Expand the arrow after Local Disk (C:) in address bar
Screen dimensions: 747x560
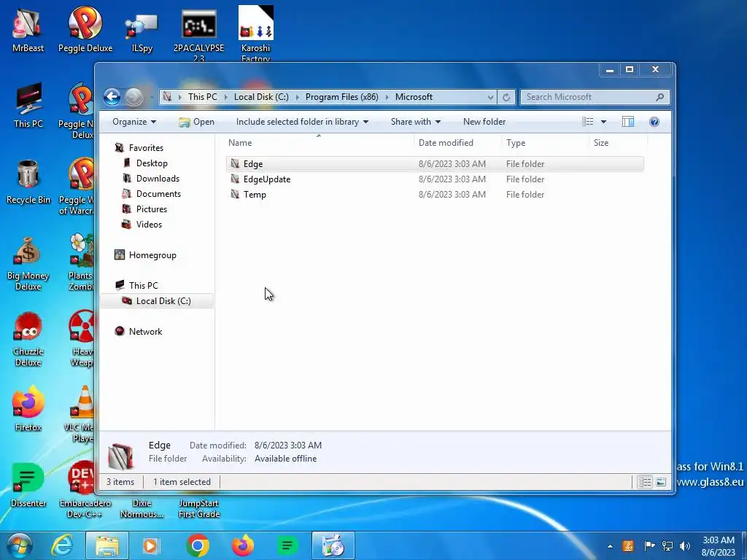[298, 97]
